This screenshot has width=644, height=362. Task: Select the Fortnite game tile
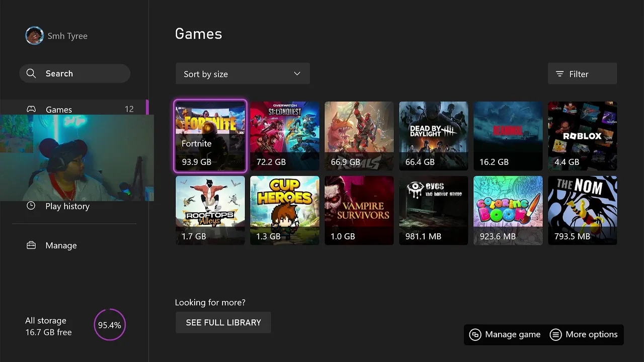pos(210,136)
